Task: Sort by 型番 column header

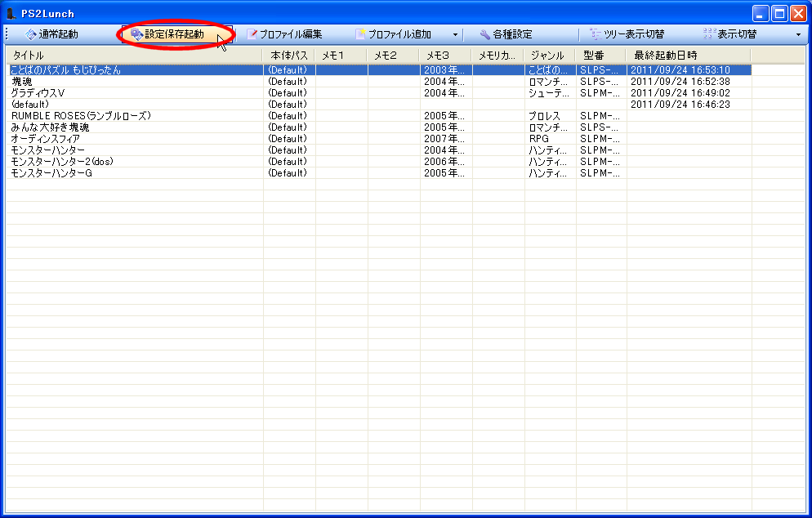Action: tap(600, 56)
